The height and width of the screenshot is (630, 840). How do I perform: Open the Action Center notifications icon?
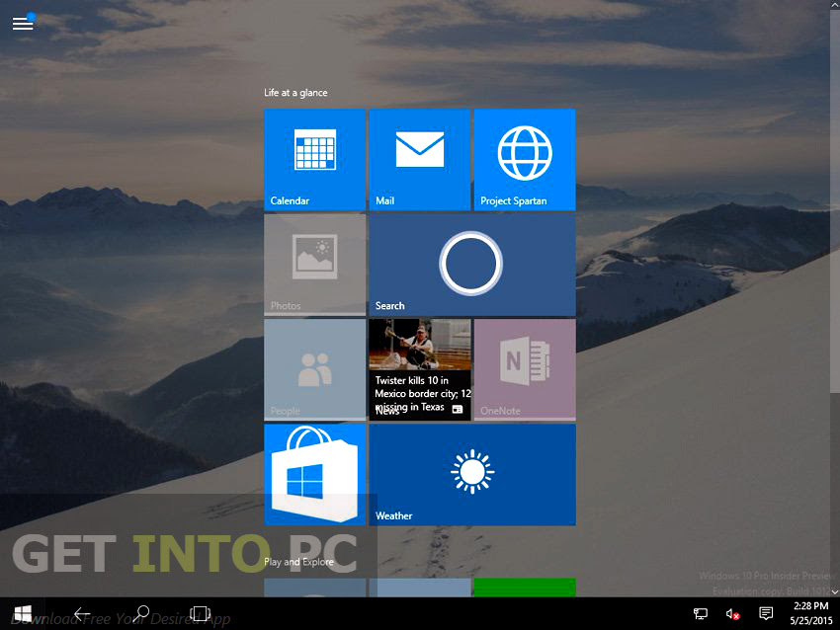pyautogui.click(x=766, y=613)
